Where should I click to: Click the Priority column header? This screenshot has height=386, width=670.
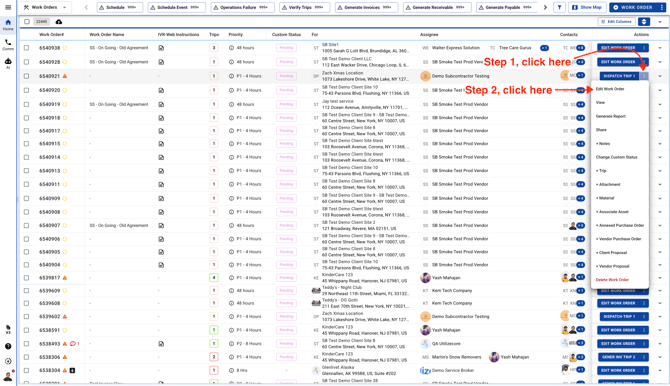(x=236, y=35)
